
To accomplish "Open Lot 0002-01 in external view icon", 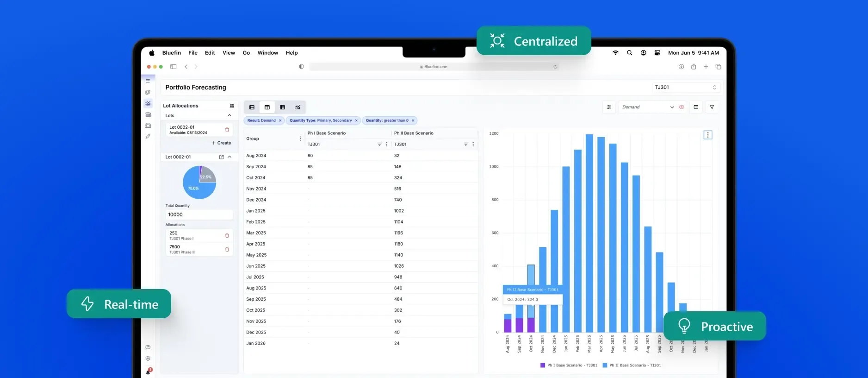I will [x=221, y=157].
